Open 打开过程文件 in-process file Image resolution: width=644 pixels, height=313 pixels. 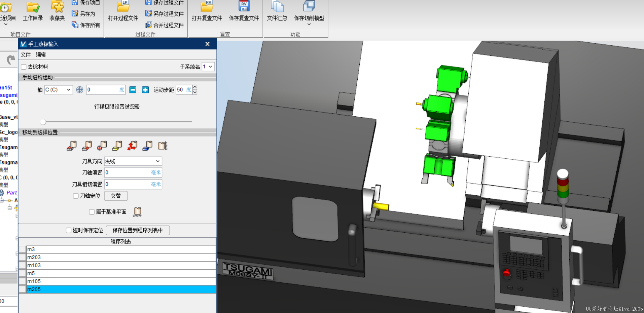click(123, 11)
